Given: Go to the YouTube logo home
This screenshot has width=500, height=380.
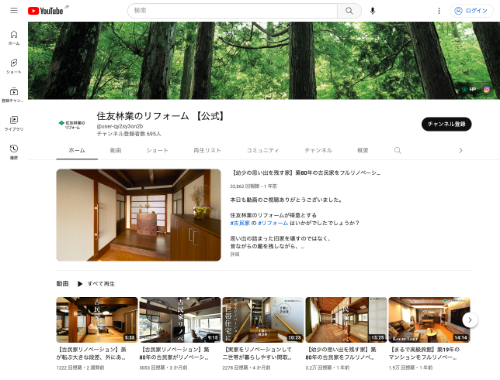Looking at the screenshot, I should [45, 11].
